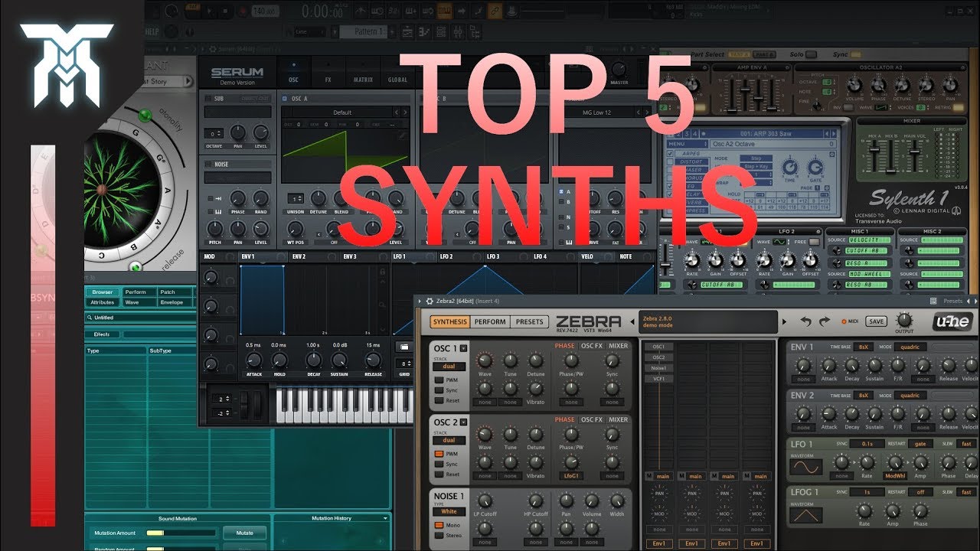Switch to the Serum MATRIX tab
The height and width of the screenshot is (551, 980).
[x=362, y=73]
